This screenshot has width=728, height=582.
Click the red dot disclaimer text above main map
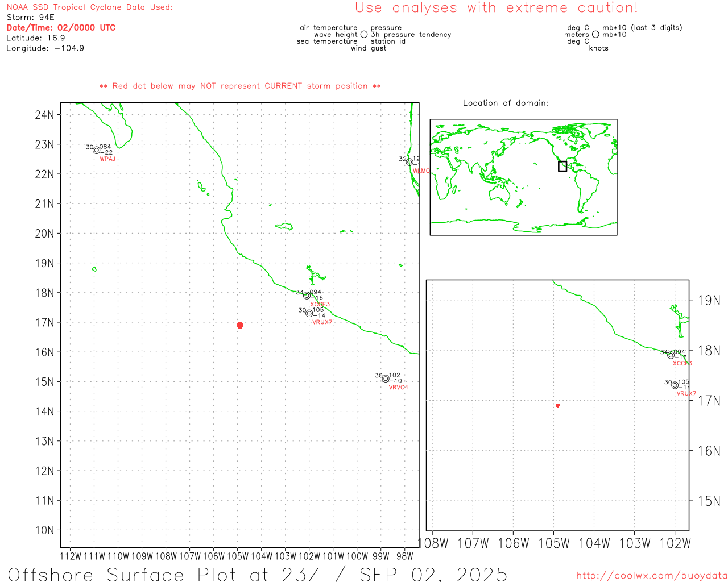240,86
